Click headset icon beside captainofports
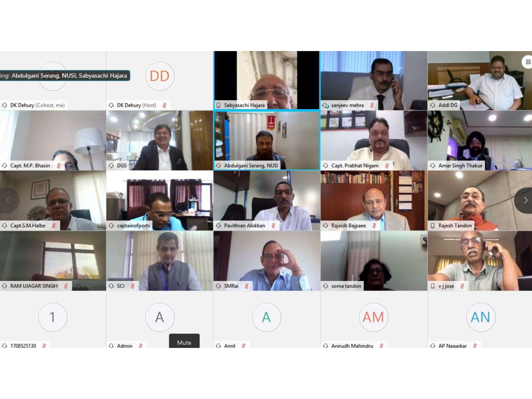The image size is (532, 399). point(111,226)
